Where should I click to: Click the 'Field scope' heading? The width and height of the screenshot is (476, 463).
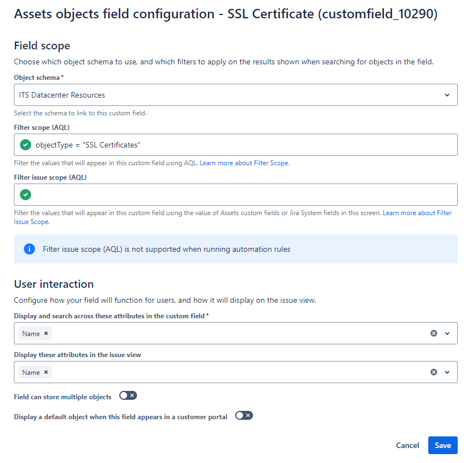[42, 45]
